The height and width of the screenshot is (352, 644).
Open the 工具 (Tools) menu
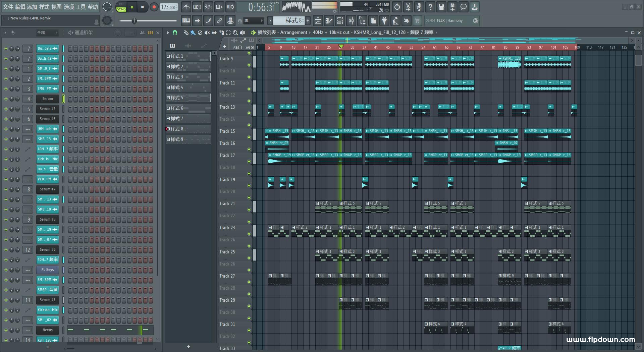81,7
